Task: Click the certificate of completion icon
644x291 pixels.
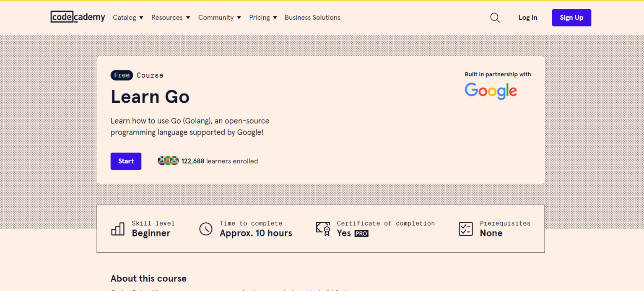Action: 323,229
